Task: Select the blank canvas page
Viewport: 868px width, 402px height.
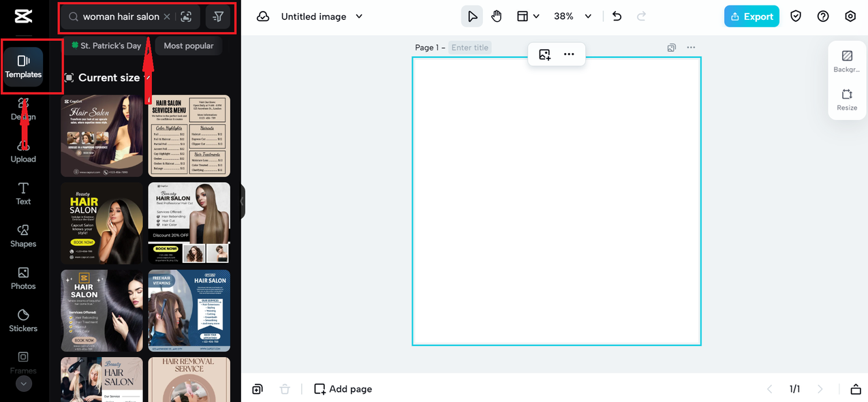Action: pyautogui.click(x=557, y=201)
